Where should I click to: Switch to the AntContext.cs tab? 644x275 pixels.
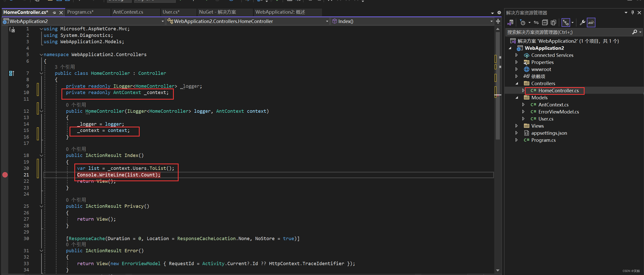point(128,12)
